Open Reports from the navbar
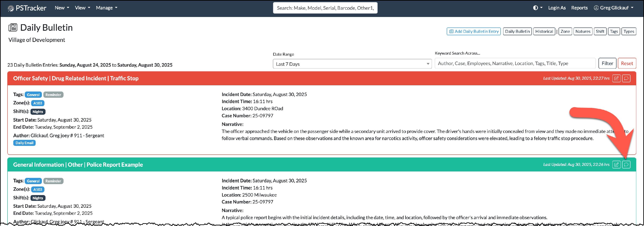 pyautogui.click(x=579, y=8)
